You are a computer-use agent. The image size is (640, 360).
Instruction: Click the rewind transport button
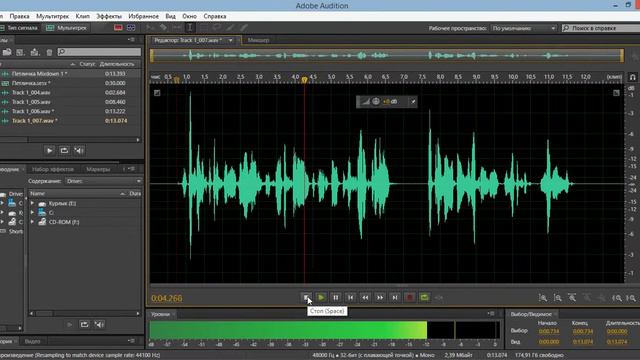(x=365, y=298)
